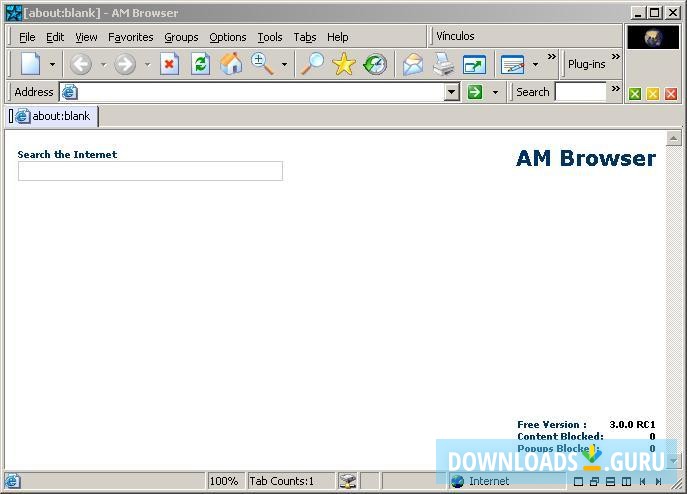This screenshot has width=687, height=494.
Task: Stop loading with the red X page icon
Action: (x=169, y=64)
